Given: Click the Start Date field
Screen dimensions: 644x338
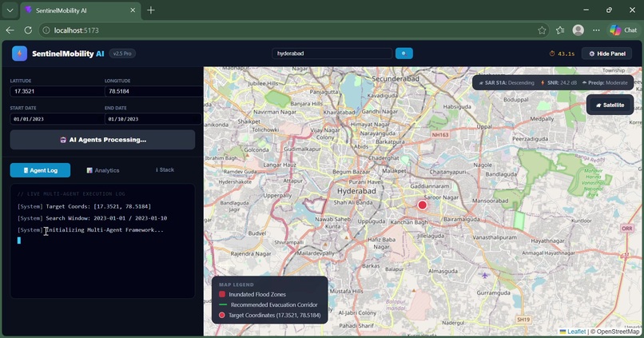Looking at the screenshot, I should pyautogui.click(x=57, y=119).
